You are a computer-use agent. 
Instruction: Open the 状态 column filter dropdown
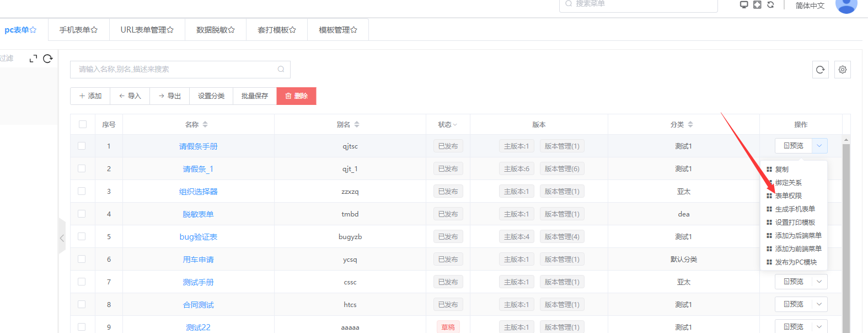[455, 125]
